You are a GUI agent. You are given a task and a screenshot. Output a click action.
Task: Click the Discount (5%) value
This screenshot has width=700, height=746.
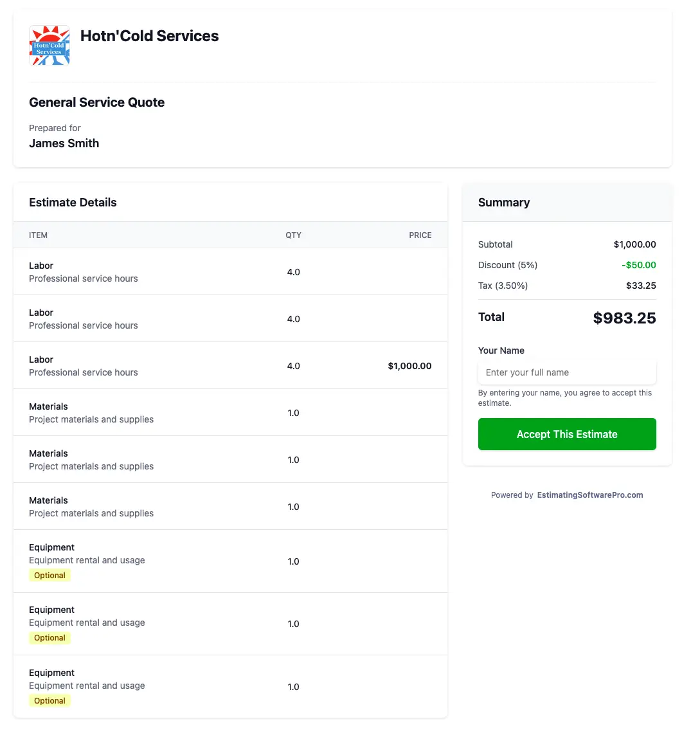[x=638, y=265]
